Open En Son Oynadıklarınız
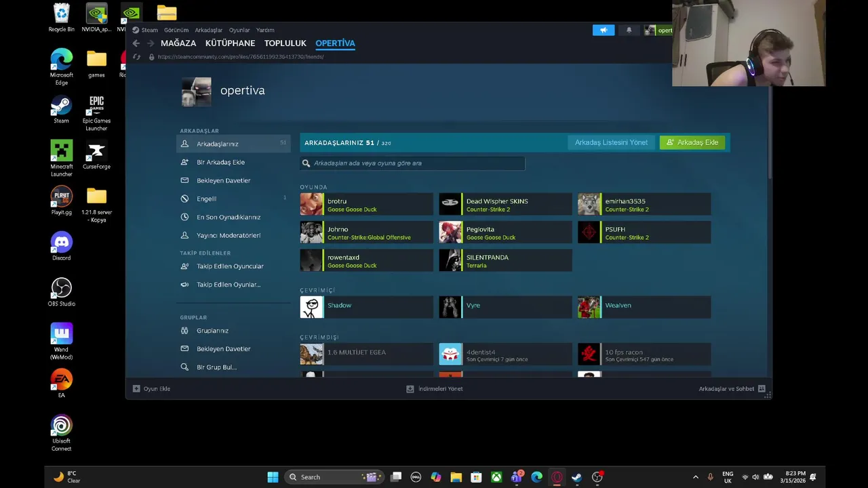The image size is (868, 488). tap(233, 217)
